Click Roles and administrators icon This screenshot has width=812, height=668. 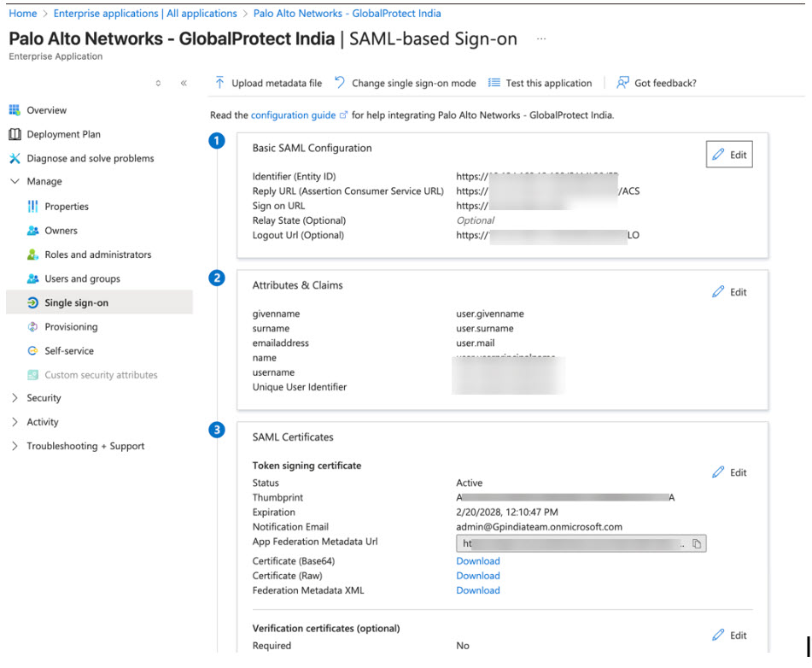click(33, 255)
